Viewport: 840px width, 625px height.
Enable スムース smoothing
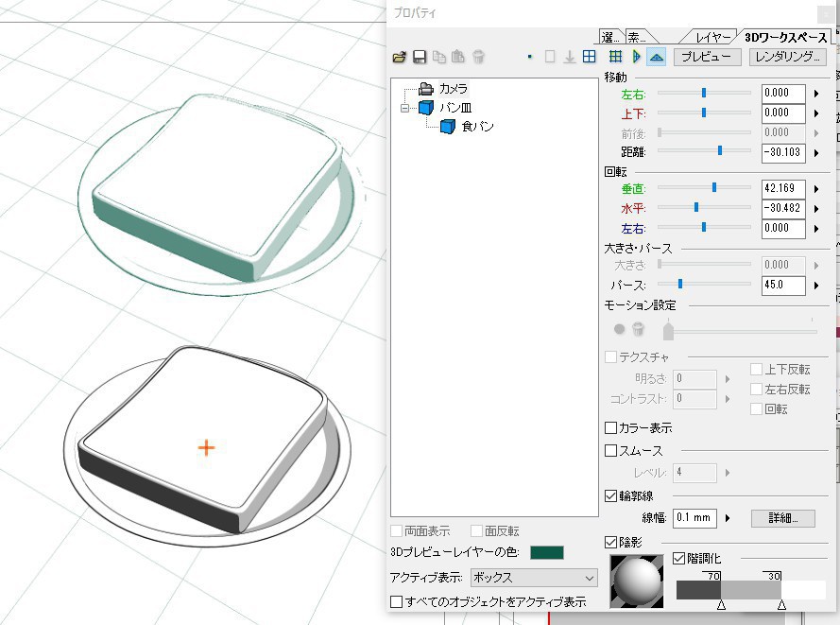(610, 450)
